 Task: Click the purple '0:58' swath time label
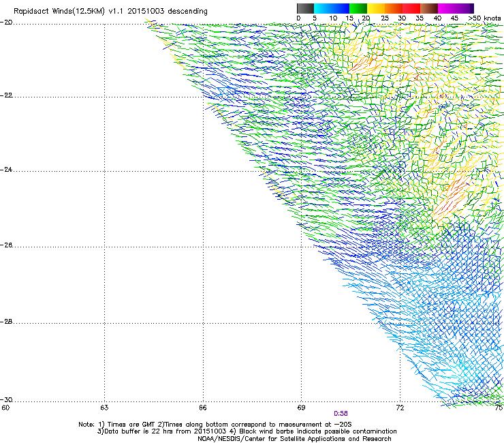click(x=341, y=414)
